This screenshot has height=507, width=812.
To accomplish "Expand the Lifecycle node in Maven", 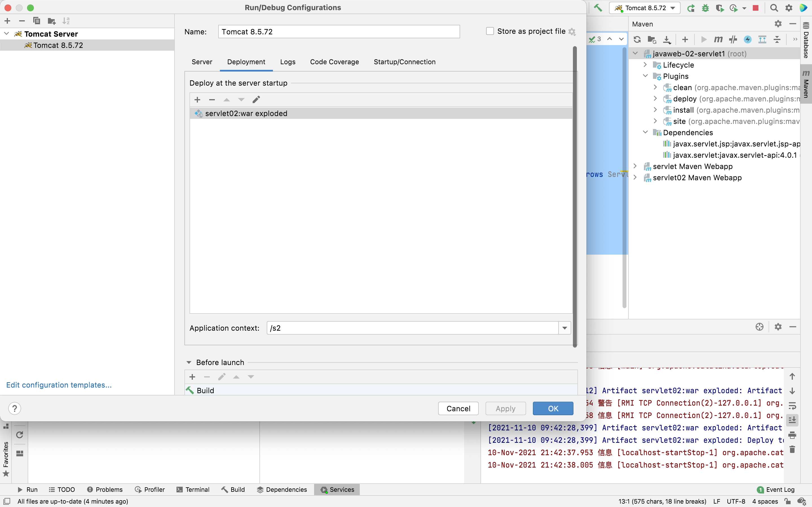I will point(645,65).
